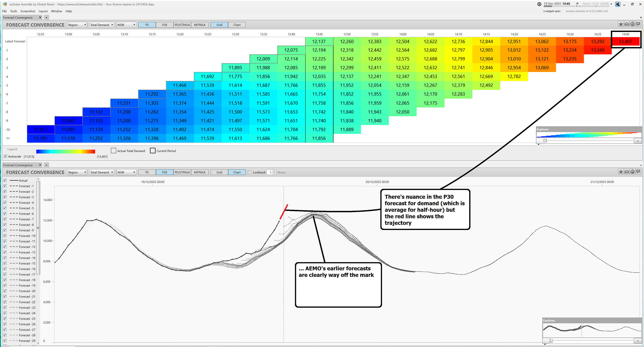Image resolution: width=644 pixels, height=347 pixels.
Task: Click the top Explorer zoom slider handle
Action: [545, 141]
